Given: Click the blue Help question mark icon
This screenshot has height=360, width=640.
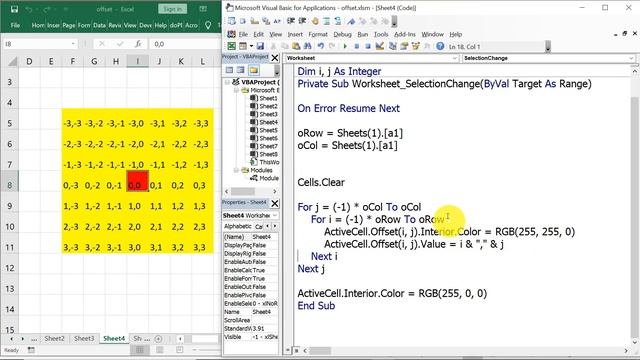Looking at the screenshot, I should tap(440, 47).
